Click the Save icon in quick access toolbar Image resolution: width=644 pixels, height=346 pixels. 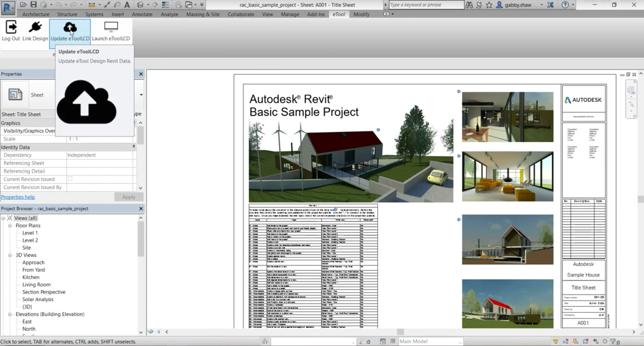pyautogui.click(x=34, y=5)
